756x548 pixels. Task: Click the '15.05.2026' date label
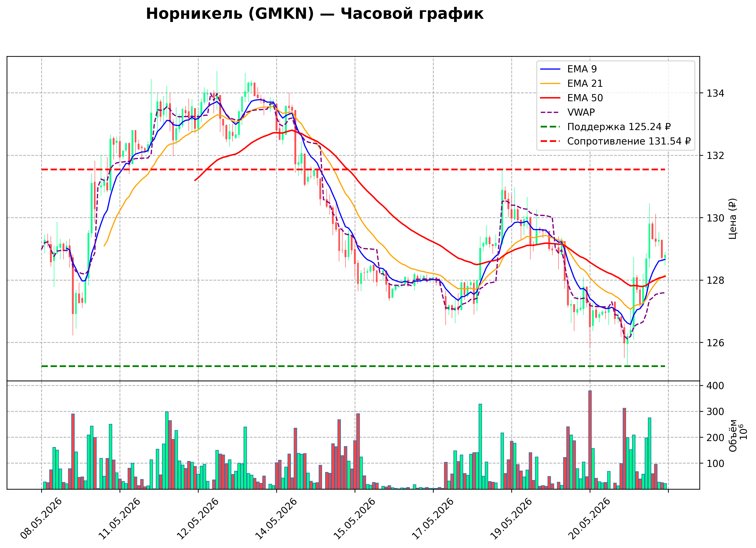pos(355,518)
